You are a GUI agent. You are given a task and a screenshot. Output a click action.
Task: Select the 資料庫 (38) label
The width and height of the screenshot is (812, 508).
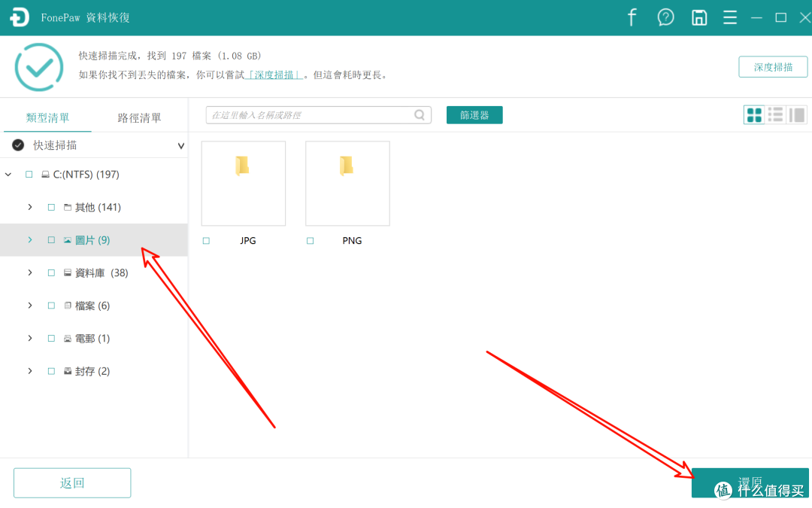click(x=101, y=272)
